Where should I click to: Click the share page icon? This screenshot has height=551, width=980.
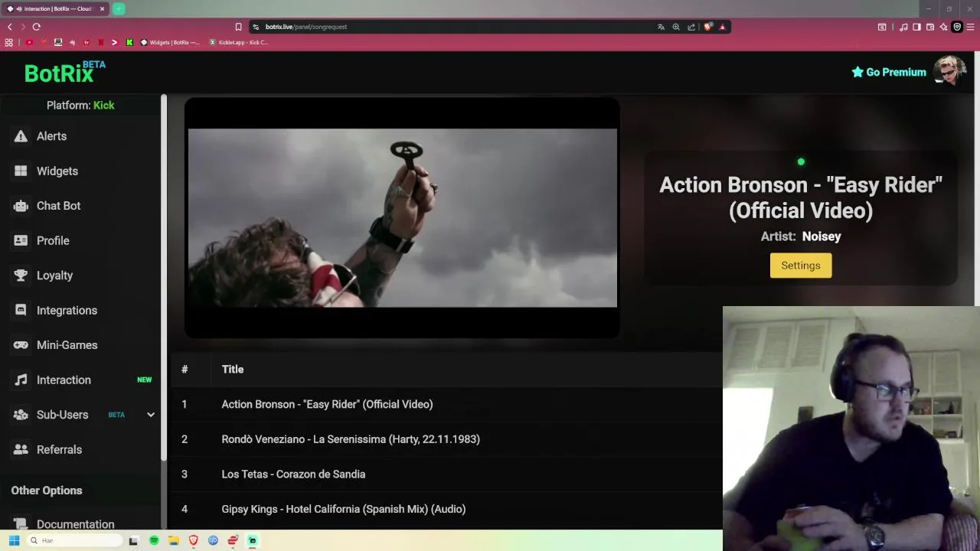[691, 27]
